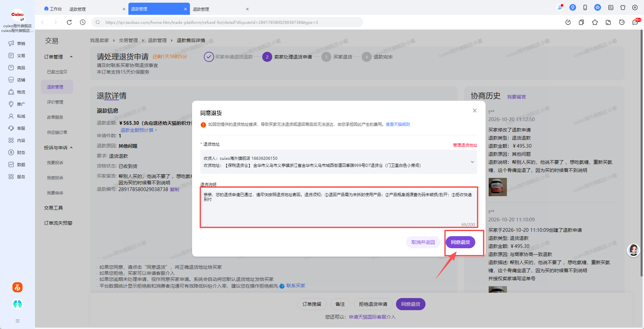Image resolution: width=644 pixels, height=329 pixels.
Task: Click 申请天猫国际客服介入 link
Action: pyautogui.click(x=372, y=317)
